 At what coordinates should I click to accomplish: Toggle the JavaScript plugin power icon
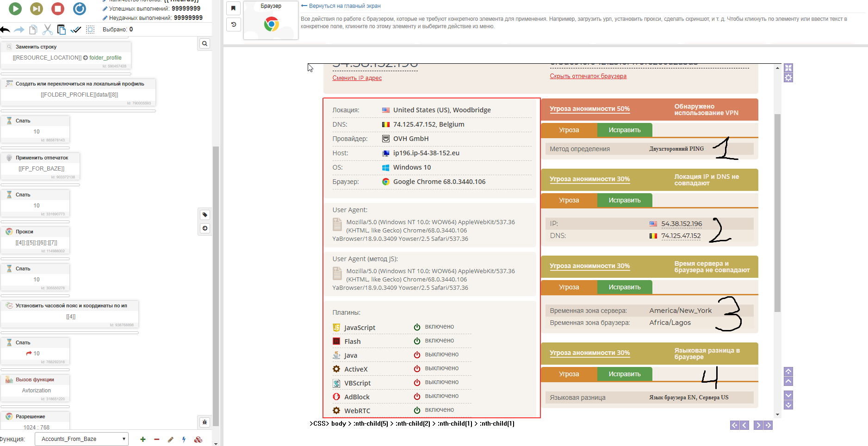(417, 327)
